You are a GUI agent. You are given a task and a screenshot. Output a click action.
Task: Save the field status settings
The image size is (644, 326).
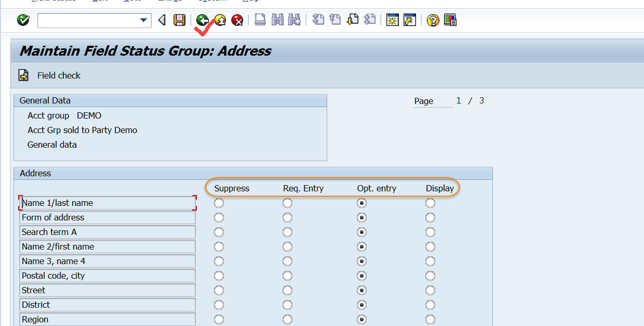click(179, 20)
